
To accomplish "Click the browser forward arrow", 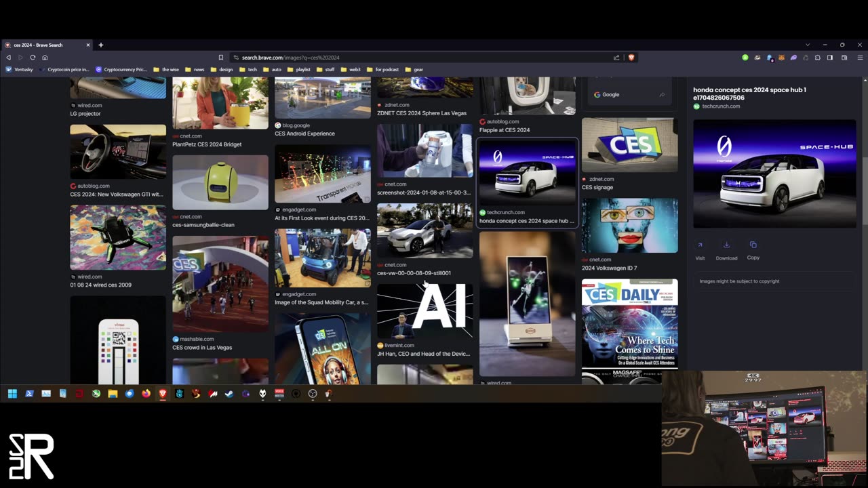I will click(x=20, y=58).
